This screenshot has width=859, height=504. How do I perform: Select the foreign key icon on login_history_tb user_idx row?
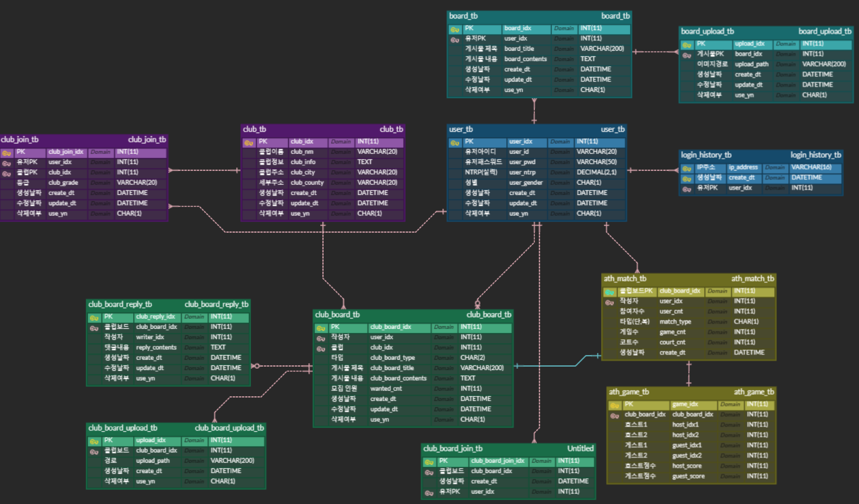687,189
